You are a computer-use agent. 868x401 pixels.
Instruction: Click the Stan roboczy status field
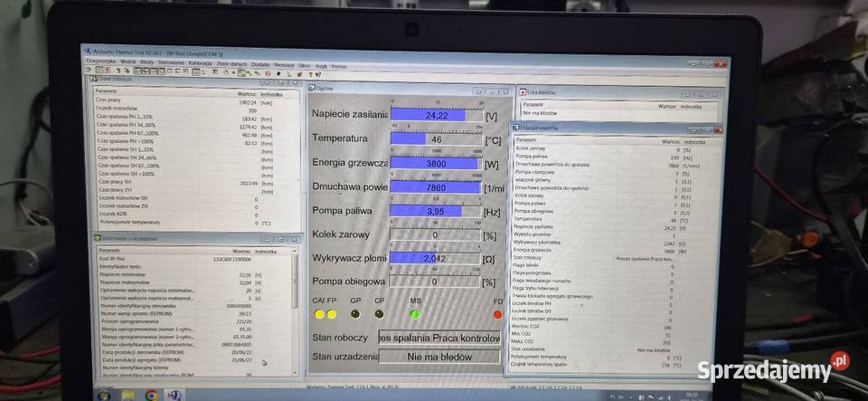439,338
